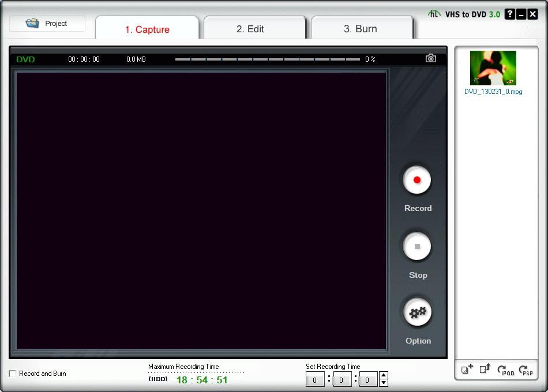Click the video preview area
The height and width of the screenshot is (392, 548).
pos(201,210)
